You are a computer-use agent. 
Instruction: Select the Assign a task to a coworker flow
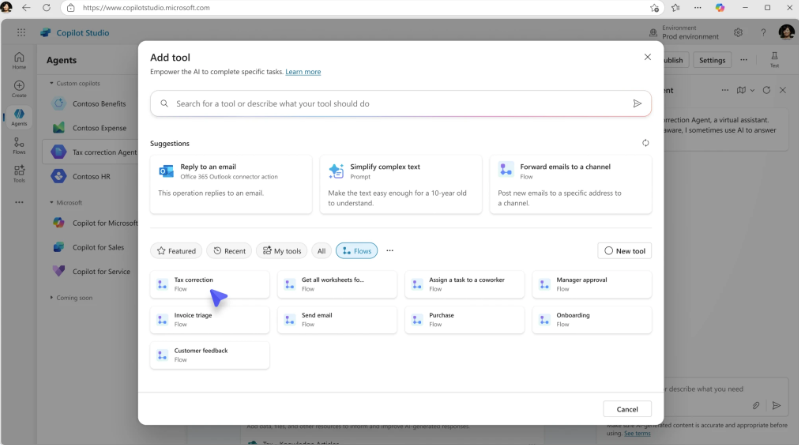(x=465, y=284)
